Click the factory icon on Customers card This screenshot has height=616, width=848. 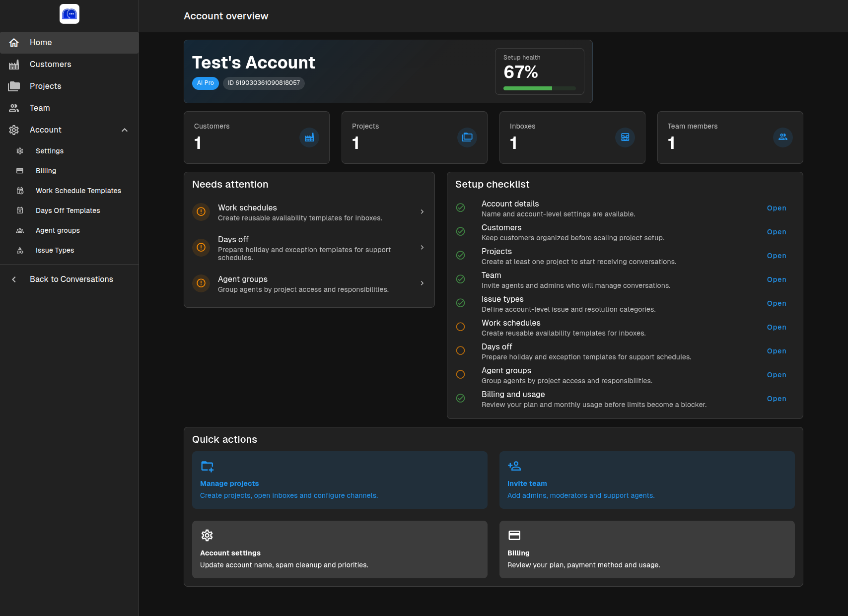(309, 137)
